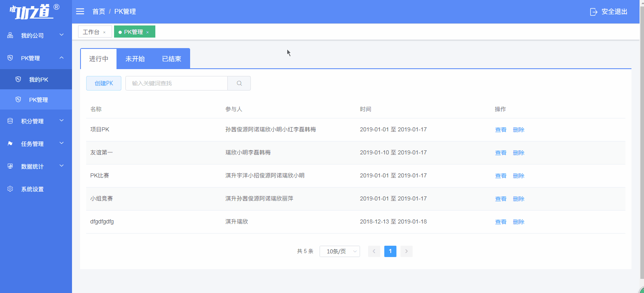Open the 10条/页 page size dropdown

340,251
